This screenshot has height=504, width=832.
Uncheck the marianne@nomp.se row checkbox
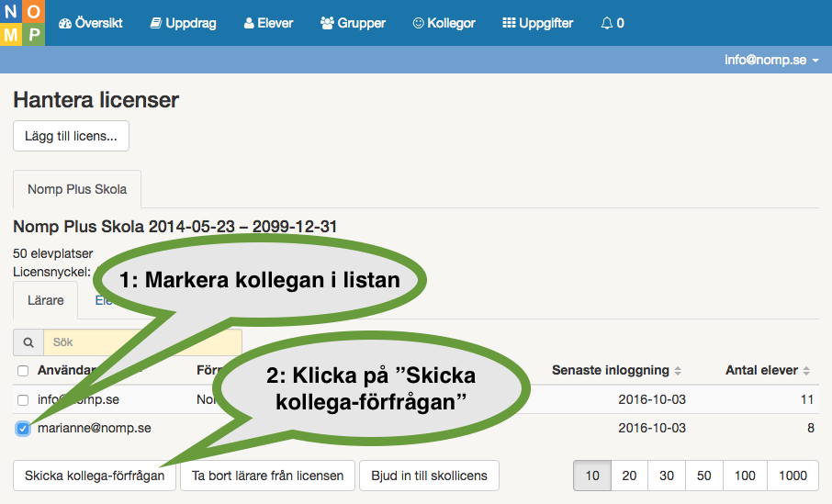coord(23,428)
